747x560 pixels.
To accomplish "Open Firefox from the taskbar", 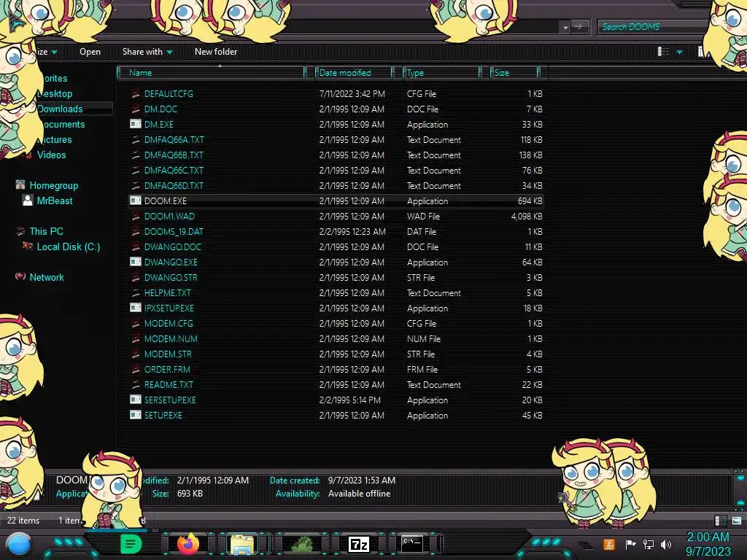I will 187,543.
